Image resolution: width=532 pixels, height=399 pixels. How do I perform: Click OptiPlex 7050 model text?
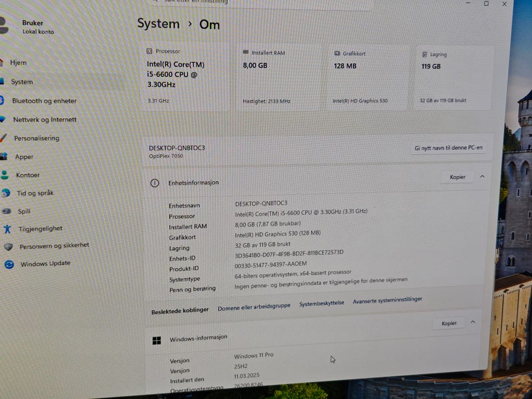[166, 156]
